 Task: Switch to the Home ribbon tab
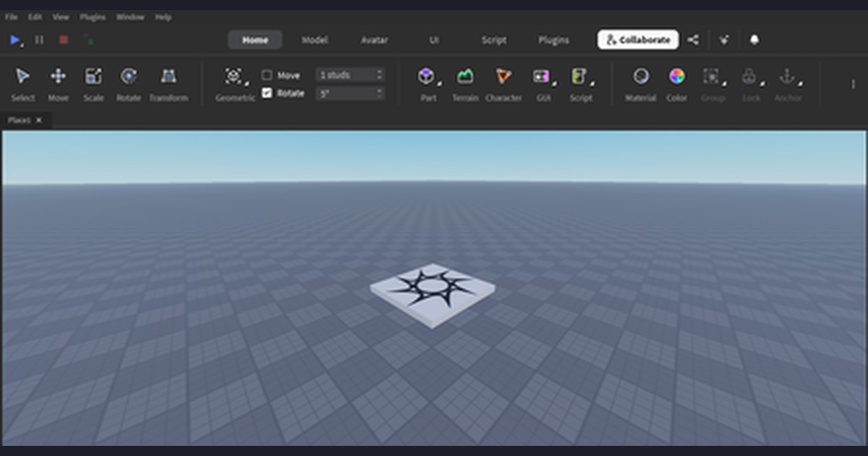coord(255,40)
